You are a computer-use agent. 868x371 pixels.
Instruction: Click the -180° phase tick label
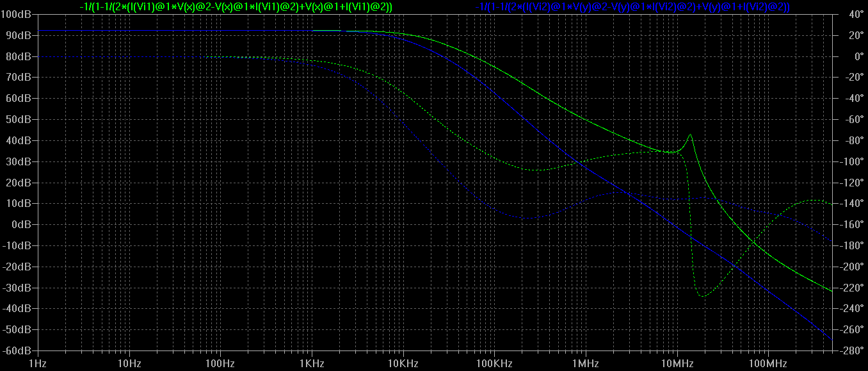[x=853, y=245]
